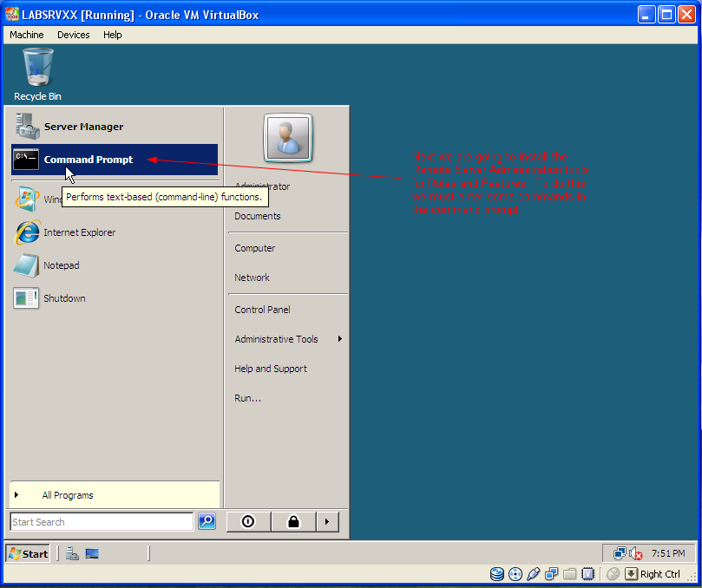Click the power button in Start menu
Image resolution: width=702 pixels, height=588 pixels.
(x=248, y=522)
